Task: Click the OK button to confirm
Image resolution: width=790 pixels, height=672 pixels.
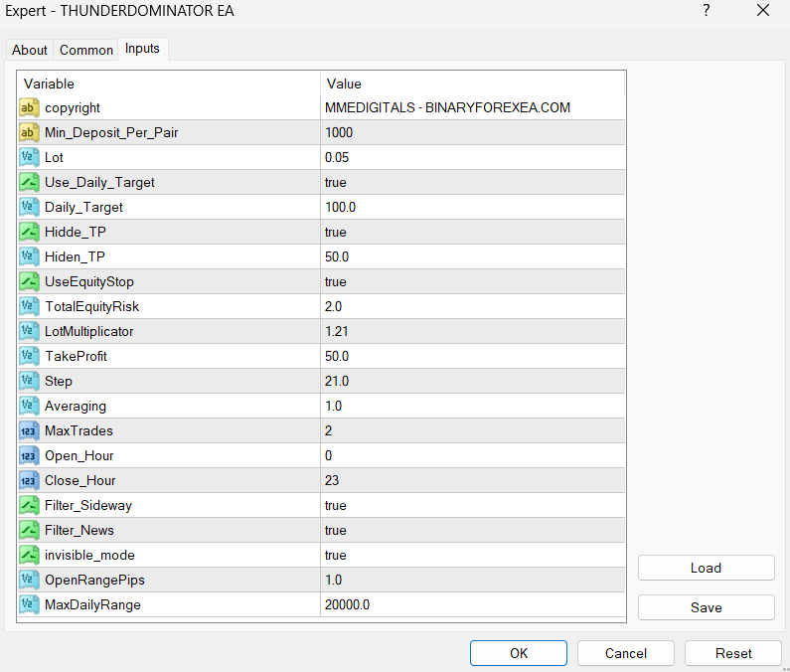Action: coord(518,653)
